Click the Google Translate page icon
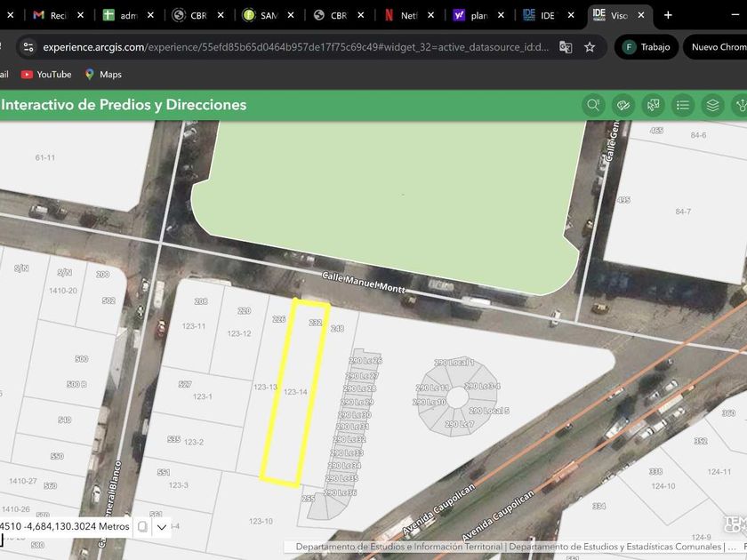Screen dimensions: 747x560 pyautogui.click(x=566, y=47)
